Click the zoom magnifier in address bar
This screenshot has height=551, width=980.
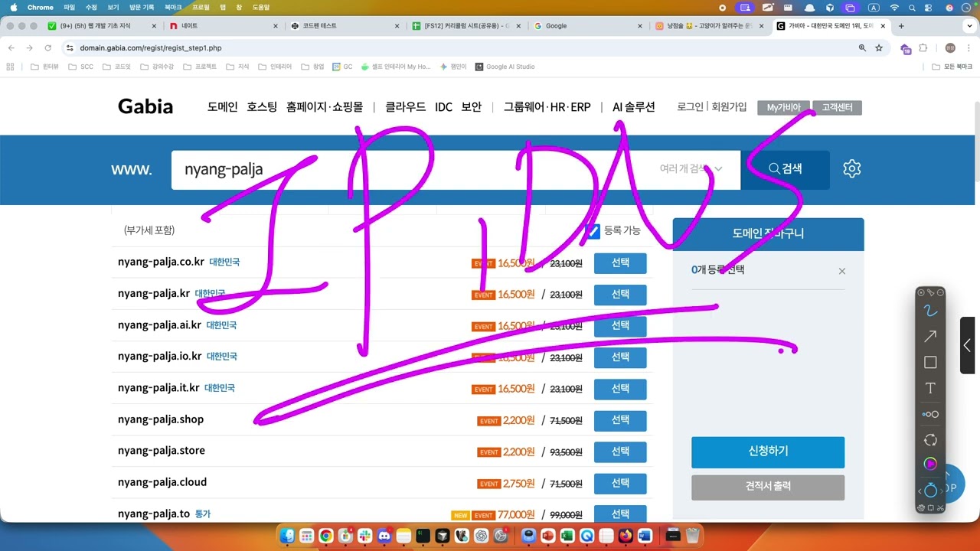(862, 47)
